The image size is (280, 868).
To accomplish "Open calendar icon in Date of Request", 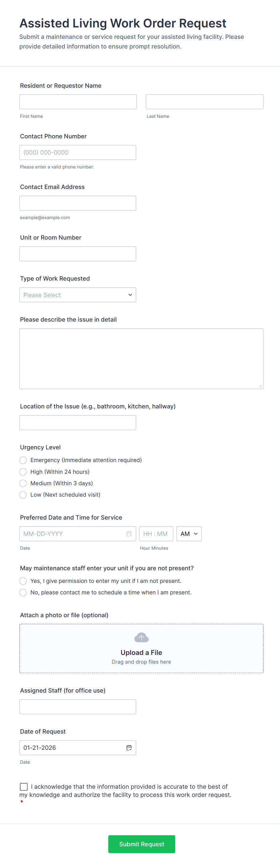I will coord(129,748).
